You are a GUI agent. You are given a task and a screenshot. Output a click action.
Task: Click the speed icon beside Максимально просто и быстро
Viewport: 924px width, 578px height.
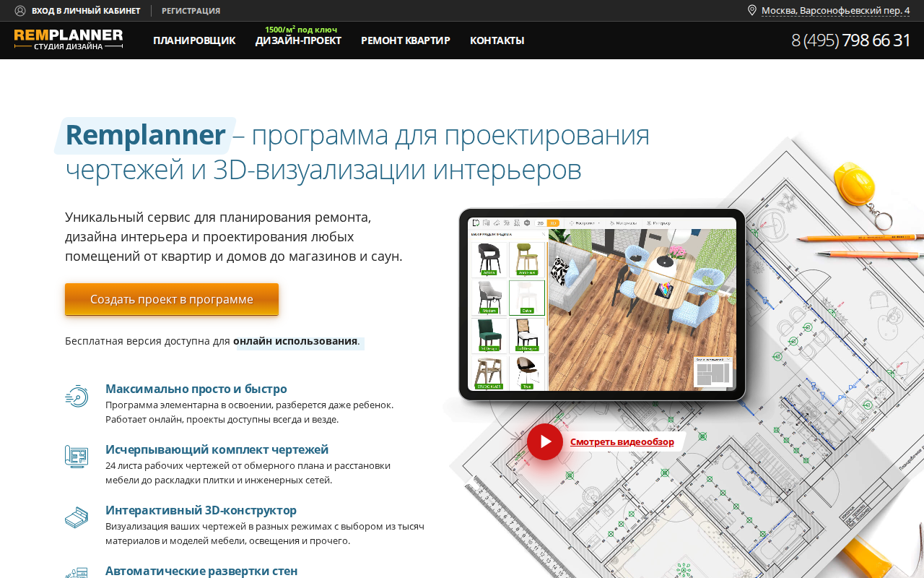77,396
